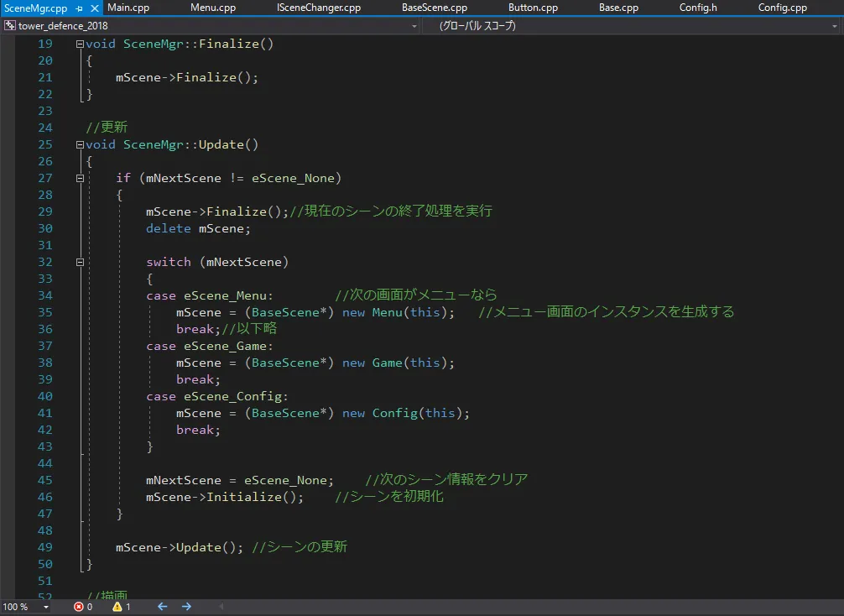Switch to the Button.cpp tab
Screen dimensions: 844x616
pyautogui.click(x=533, y=8)
